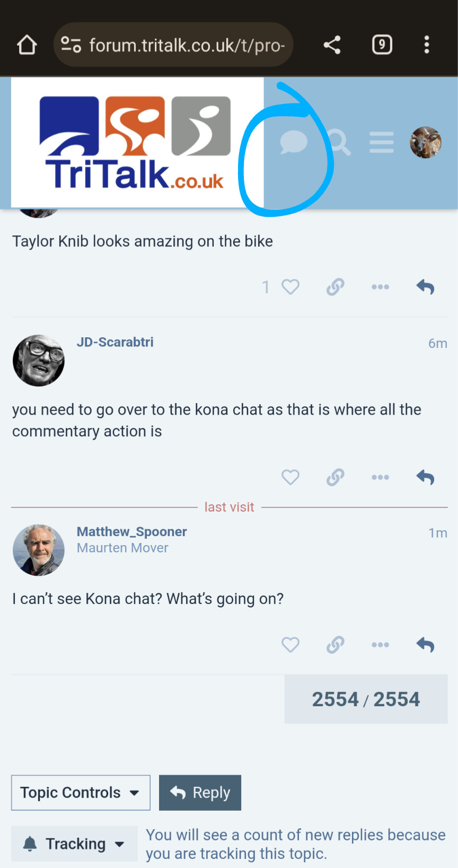Screen dimensions: 458x868
Task: Open the browser three-dot overflow menu
Action: pos(427,45)
